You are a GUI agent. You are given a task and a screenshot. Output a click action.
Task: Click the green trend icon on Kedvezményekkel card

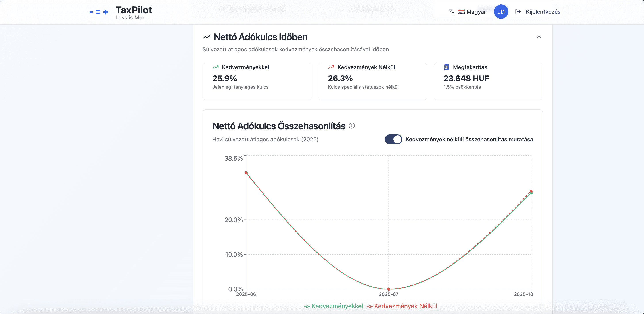pyautogui.click(x=215, y=67)
